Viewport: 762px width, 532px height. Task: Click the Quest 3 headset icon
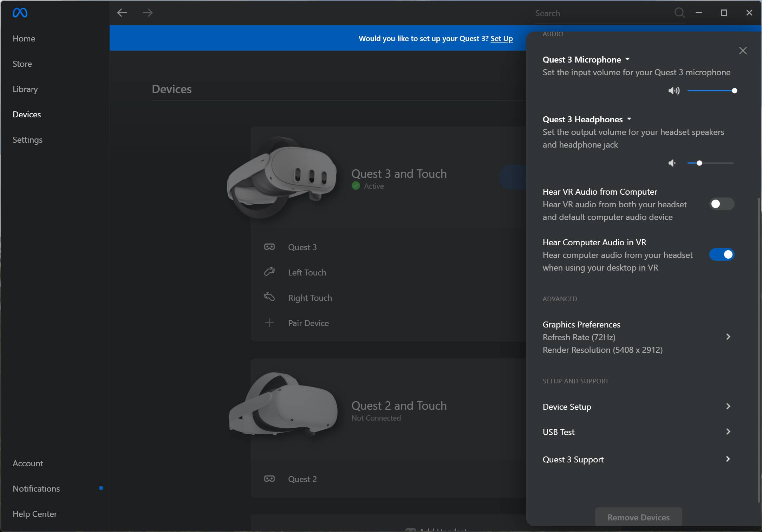pyautogui.click(x=269, y=247)
